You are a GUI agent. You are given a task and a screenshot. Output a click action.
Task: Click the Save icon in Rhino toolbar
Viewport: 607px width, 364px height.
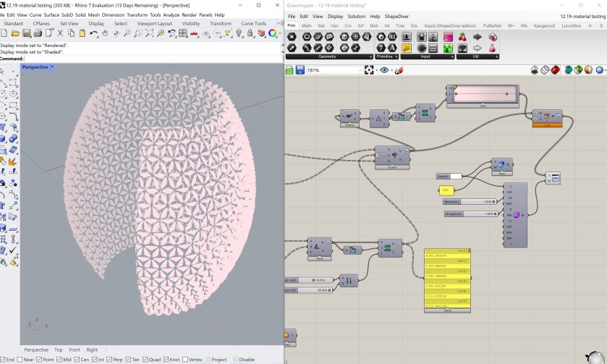27,33
